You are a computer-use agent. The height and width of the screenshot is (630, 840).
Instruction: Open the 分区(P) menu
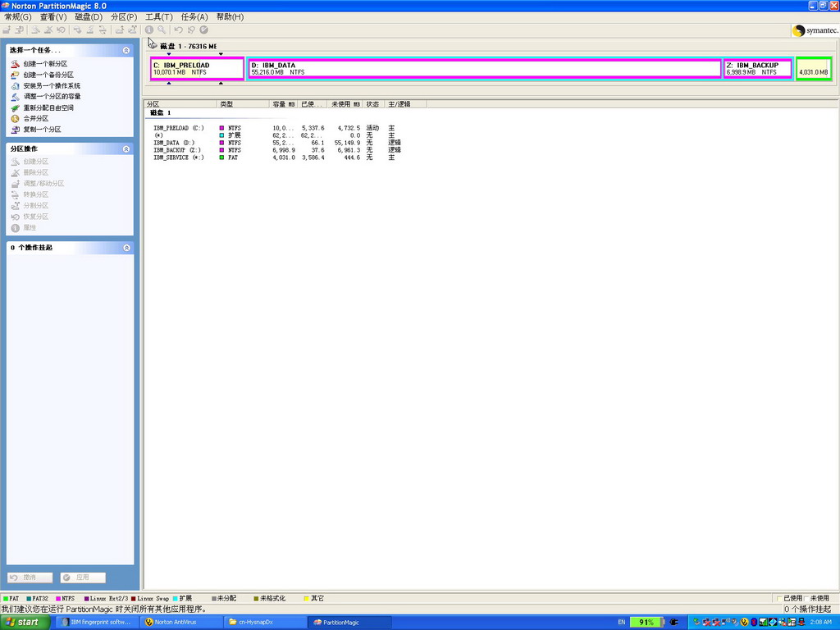pos(123,16)
